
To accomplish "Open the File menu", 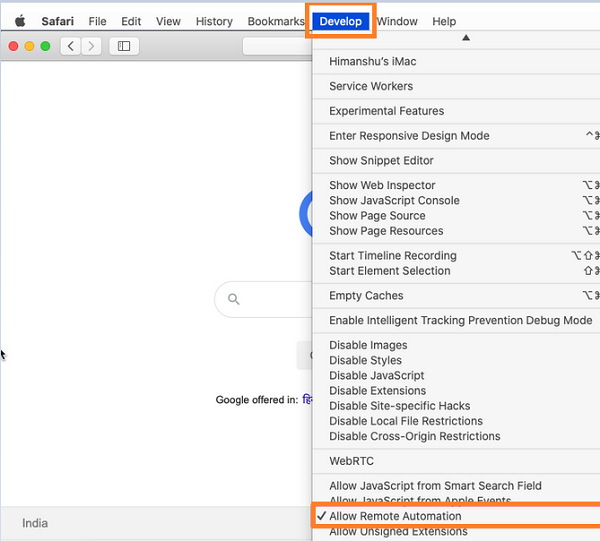I will pos(97,21).
